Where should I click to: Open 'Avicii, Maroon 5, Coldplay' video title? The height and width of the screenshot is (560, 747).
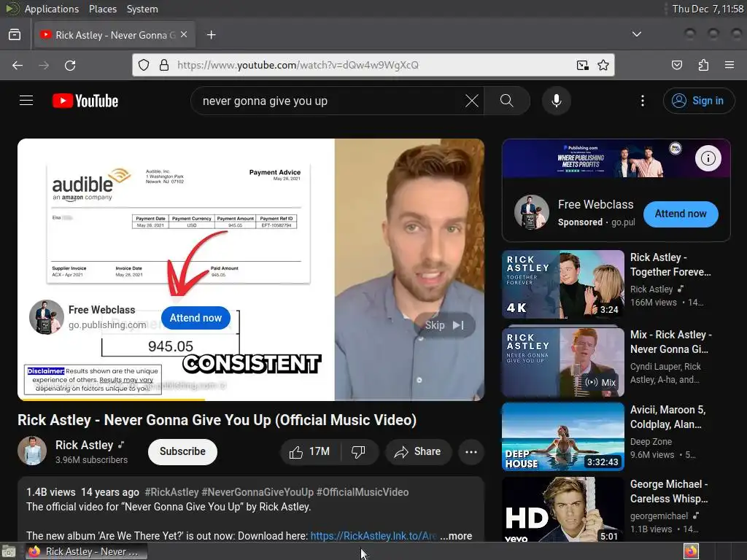coord(667,417)
